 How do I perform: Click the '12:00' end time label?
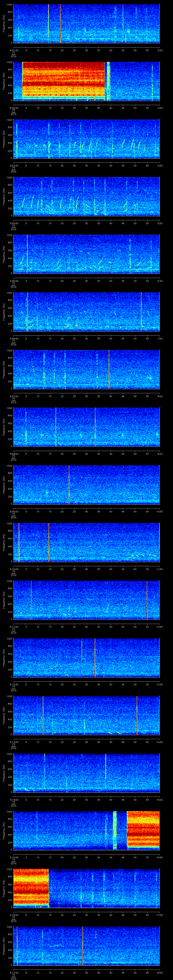[160, 627]
